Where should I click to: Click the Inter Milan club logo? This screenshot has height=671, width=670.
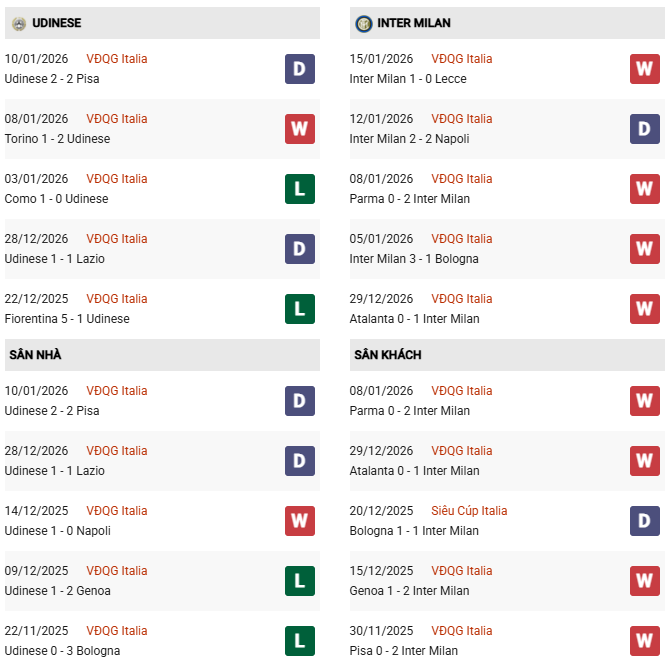pyautogui.click(x=364, y=23)
